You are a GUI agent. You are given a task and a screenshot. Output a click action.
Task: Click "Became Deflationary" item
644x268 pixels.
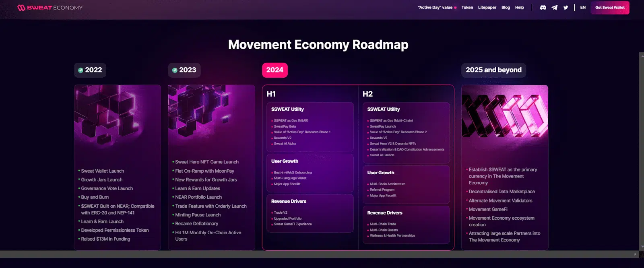(x=196, y=224)
